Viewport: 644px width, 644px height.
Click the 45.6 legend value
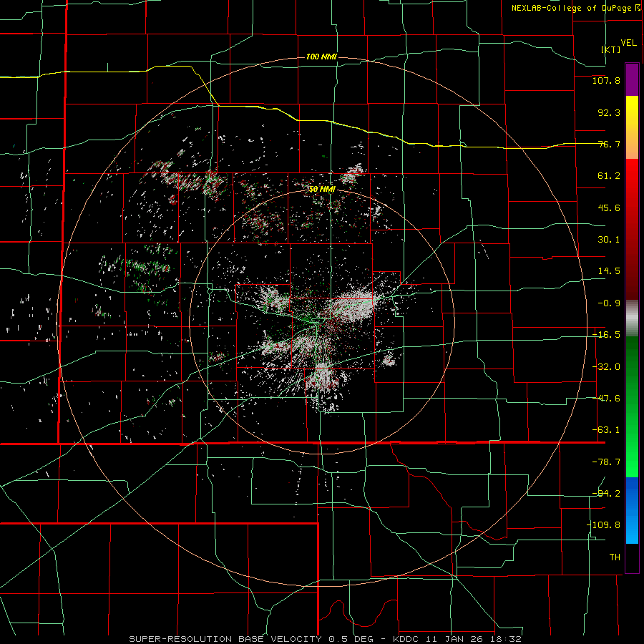(x=609, y=208)
